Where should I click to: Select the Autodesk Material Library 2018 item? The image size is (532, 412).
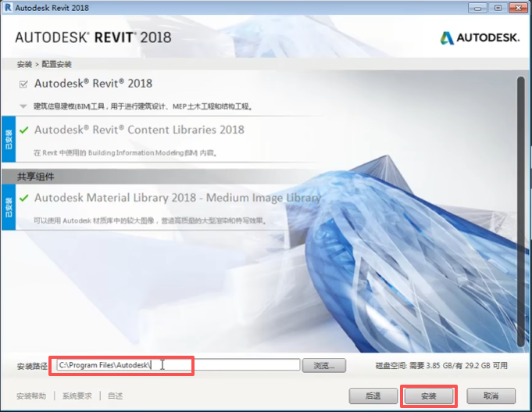coord(177,198)
